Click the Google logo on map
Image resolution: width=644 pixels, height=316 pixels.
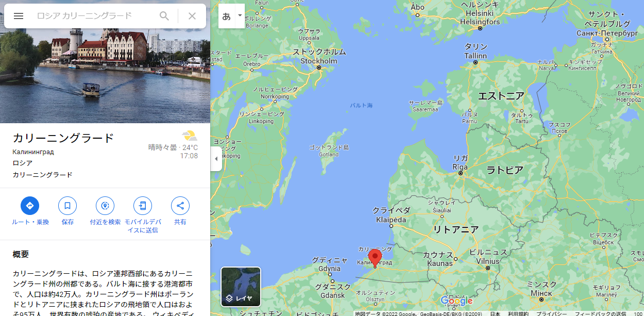coord(456,301)
